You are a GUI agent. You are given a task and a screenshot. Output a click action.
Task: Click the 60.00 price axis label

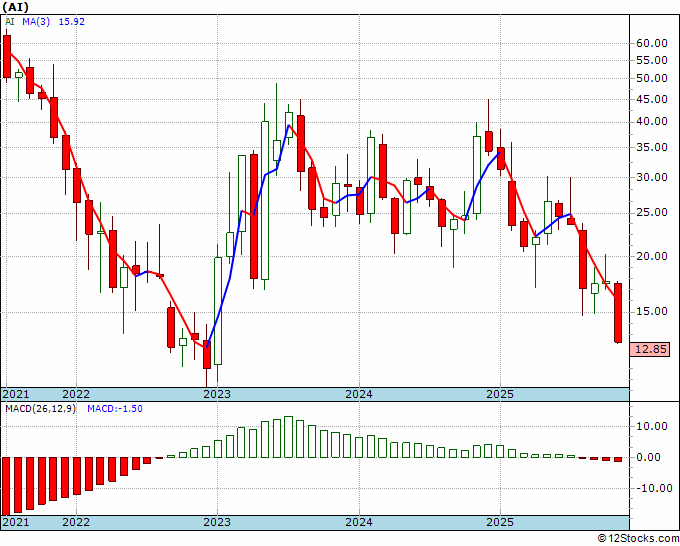tap(651, 43)
